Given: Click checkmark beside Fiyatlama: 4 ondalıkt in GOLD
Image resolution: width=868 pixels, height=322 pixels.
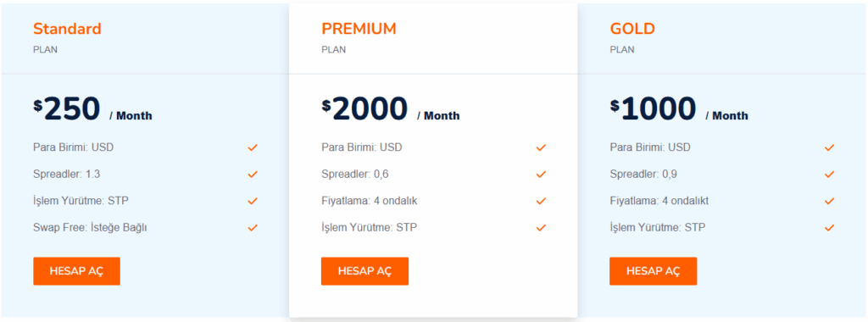Looking at the screenshot, I should 829,201.
